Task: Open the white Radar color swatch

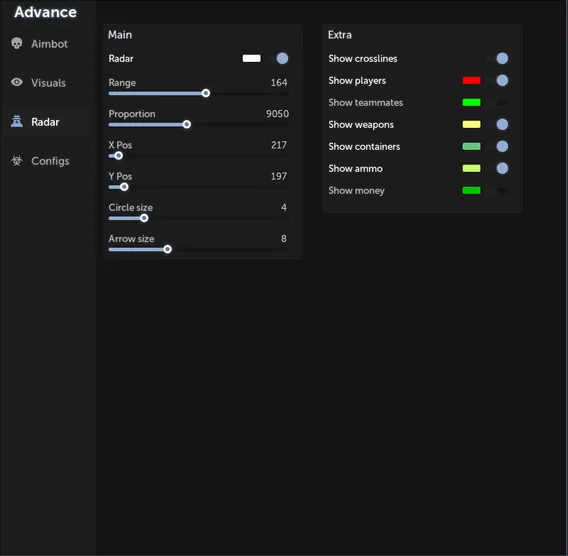Action: pos(251,58)
